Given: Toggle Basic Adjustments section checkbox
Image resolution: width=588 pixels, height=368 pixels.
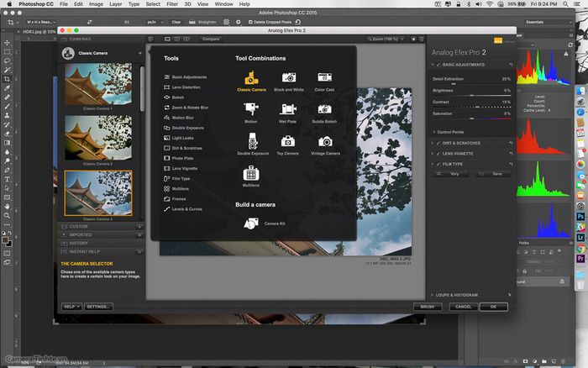Looking at the screenshot, I should (438, 65).
